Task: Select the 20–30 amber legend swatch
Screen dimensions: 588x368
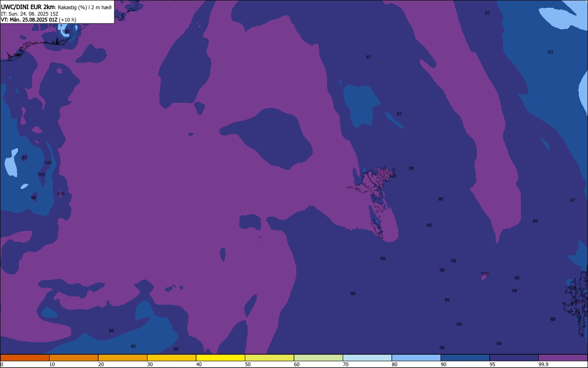Action: [123, 357]
